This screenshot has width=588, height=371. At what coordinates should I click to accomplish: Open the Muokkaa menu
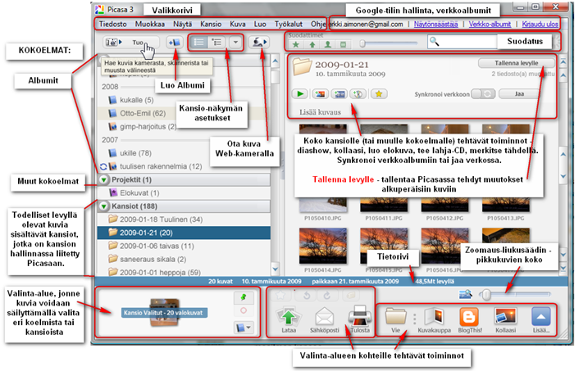(x=149, y=24)
